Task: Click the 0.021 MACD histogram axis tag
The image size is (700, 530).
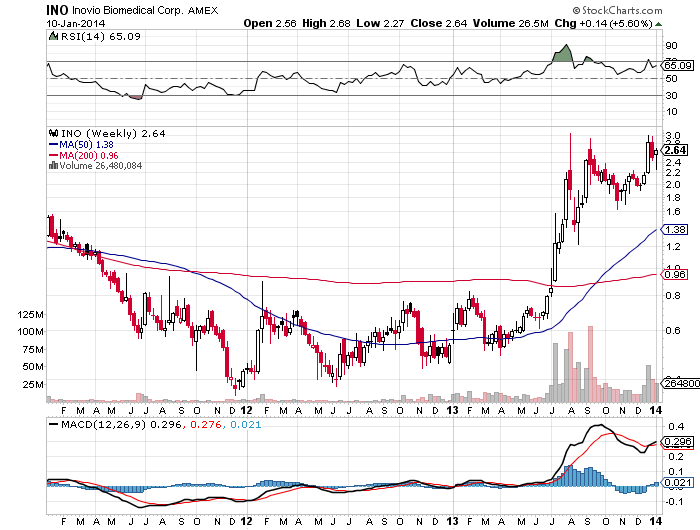Action: click(x=678, y=482)
